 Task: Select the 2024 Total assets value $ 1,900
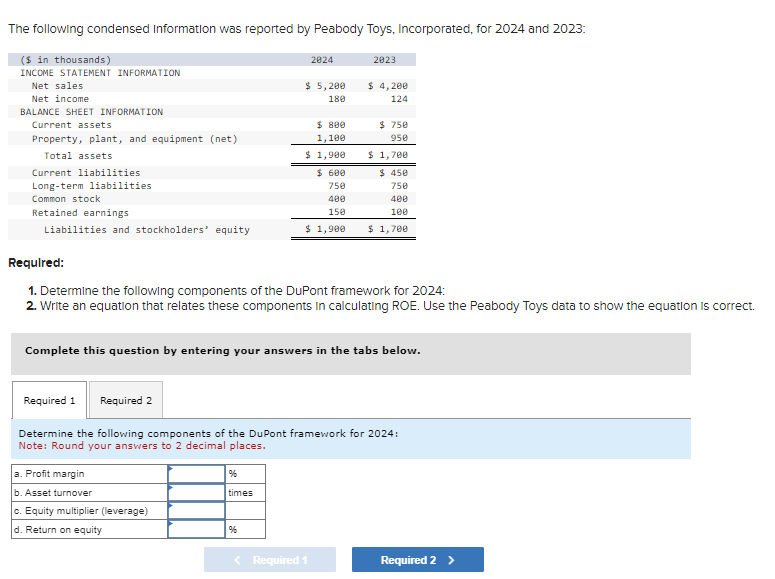coord(325,155)
